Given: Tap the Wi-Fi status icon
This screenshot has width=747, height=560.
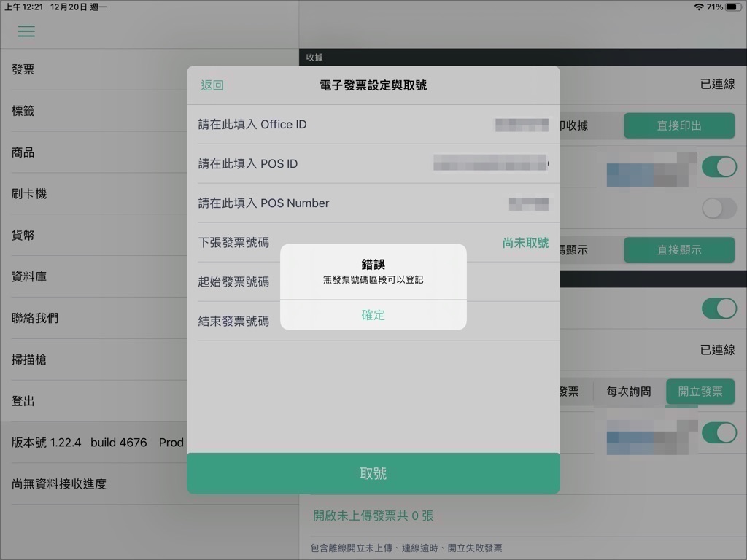Looking at the screenshot, I should pyautogui.click(x=699, y=7).
